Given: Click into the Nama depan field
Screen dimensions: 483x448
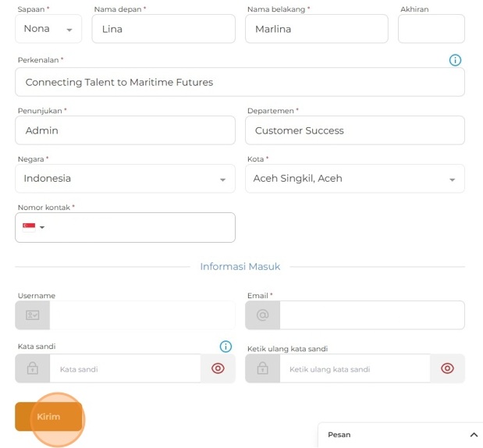Looking at the screenshot, I should pyautogui.click(x=163, y=29).
